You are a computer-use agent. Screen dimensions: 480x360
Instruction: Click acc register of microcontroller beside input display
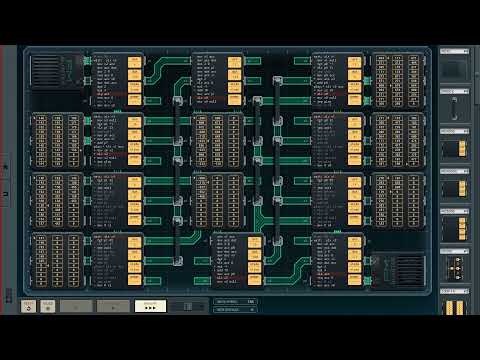(135, 61)
